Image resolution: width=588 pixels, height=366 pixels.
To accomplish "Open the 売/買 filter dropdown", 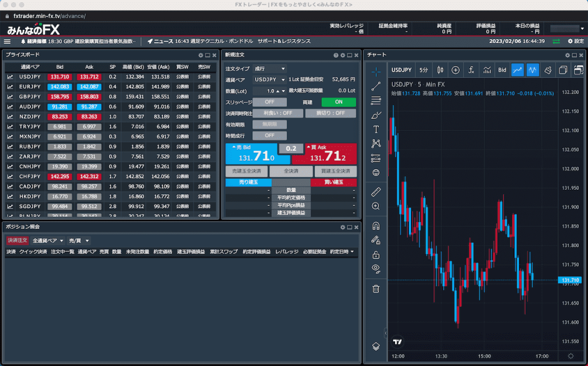I will [78, 240].
